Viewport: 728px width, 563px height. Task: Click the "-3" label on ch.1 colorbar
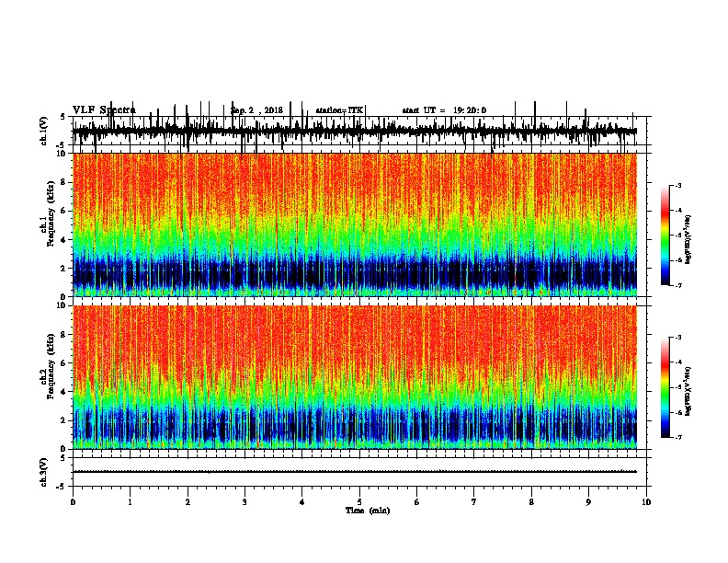point(678,185)
